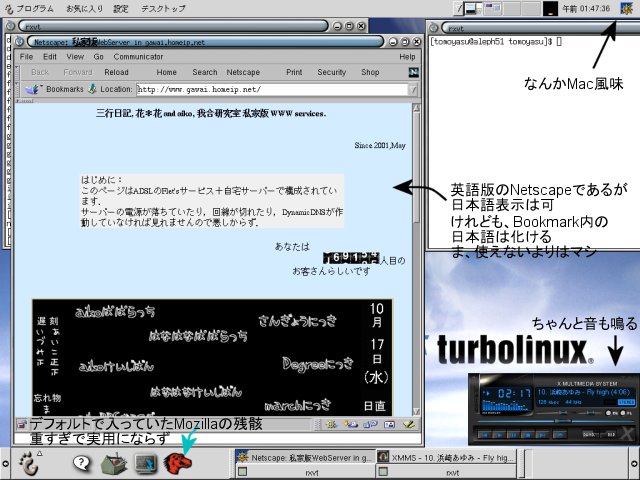Click Print in Netscape toolbar
This screenshot has width=640, height=480.
(x=294, y=72)
